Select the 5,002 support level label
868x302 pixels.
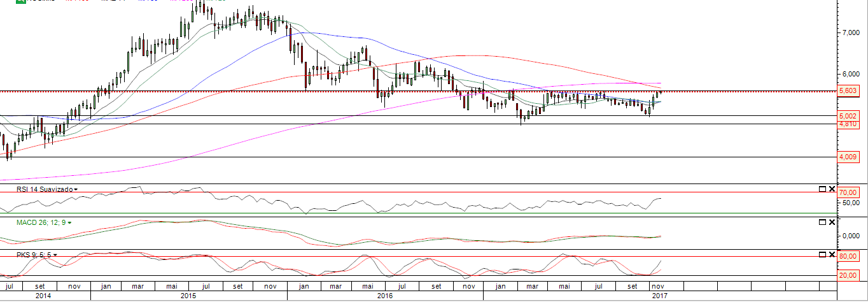pos(849,116)
